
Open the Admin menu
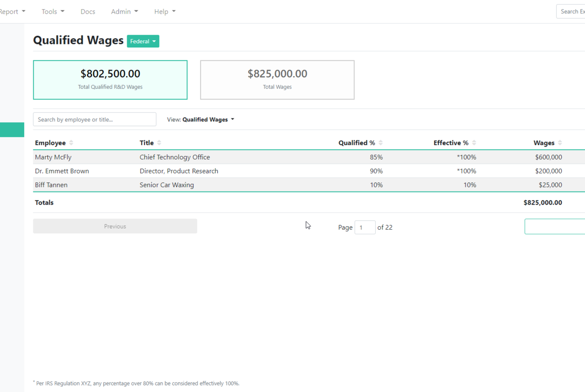(x=125, y=12)
